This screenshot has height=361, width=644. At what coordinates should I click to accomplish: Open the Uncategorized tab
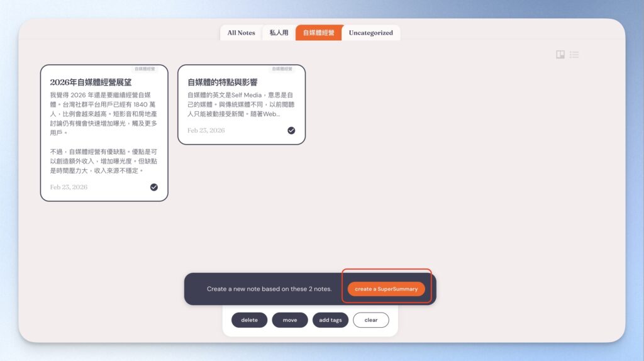[371, 33]
